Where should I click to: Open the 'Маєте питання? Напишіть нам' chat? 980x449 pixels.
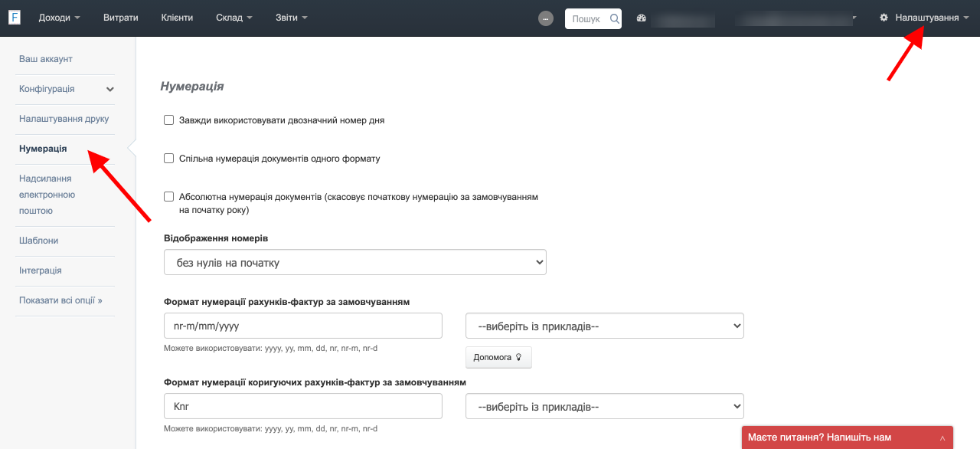(x=819, y=438)
